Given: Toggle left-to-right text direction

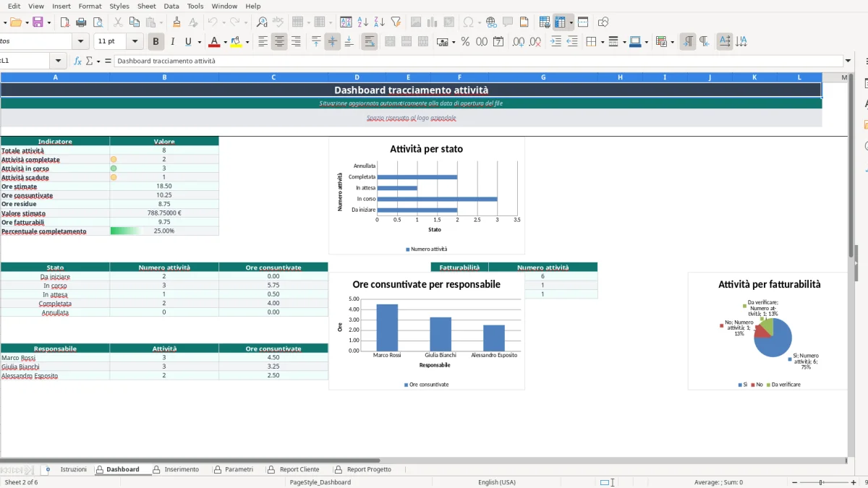Looking at the screenshot, I should pos(687,42).
